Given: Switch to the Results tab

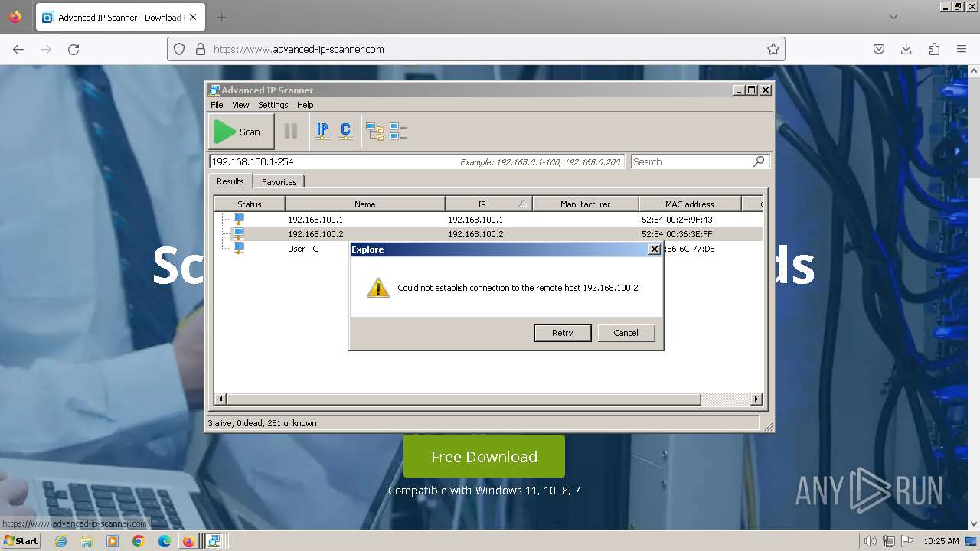Looking at the screenshot, I should (230, 181).
